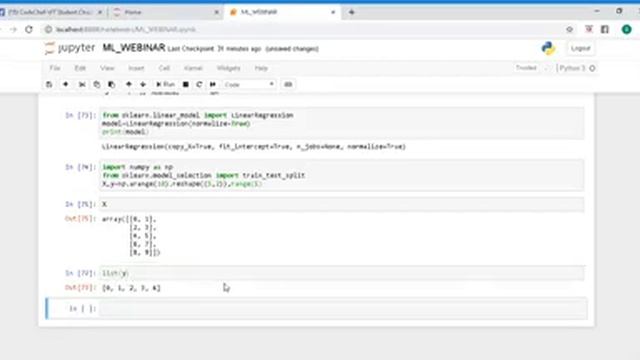Click the localhost address bar
This screenshot has height=360, width=640.
coord(126,29)
